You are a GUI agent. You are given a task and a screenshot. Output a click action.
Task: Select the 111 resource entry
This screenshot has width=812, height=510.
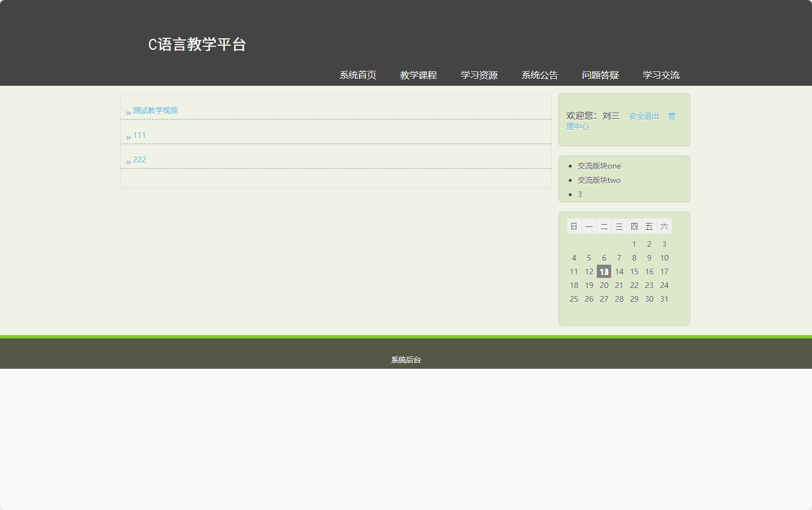[138, 135]
